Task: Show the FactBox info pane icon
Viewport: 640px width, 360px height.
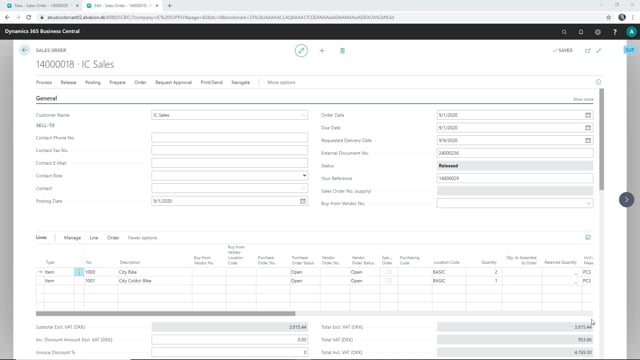Action: (x=598, y=82)
